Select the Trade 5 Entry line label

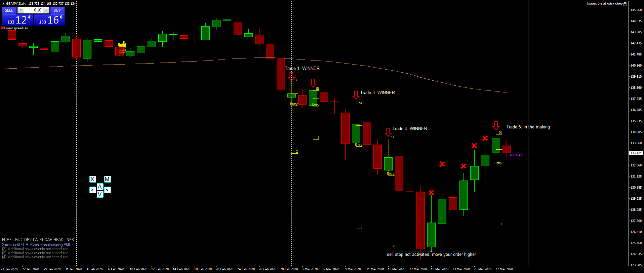coord(498,163)
